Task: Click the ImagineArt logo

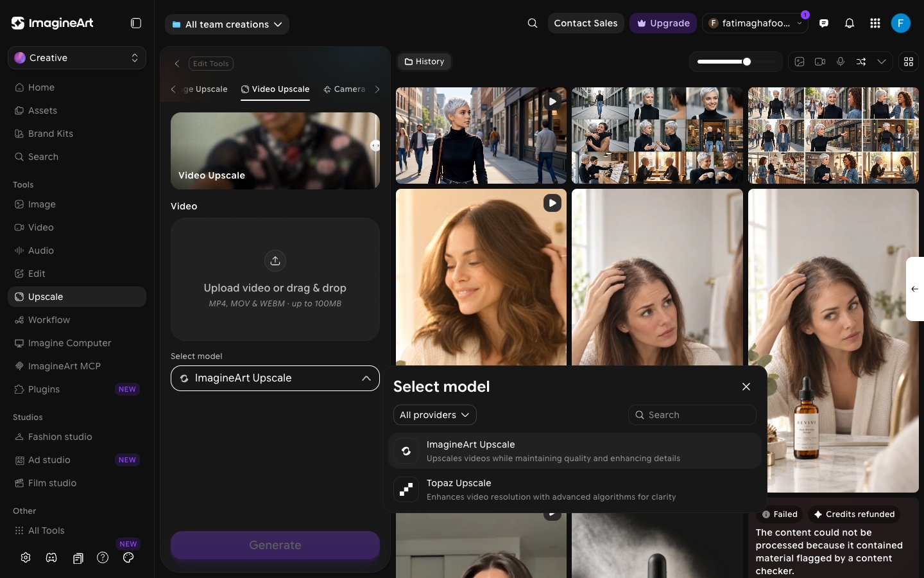Action: pyautogui.click(x=53, y=23)
